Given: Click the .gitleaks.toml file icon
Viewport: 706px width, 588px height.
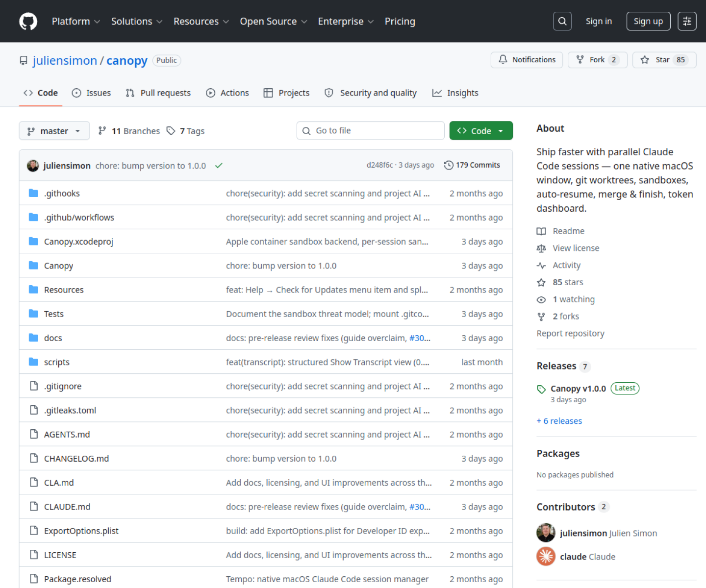Looking at the screenshot, I should (x=33, y=410).
